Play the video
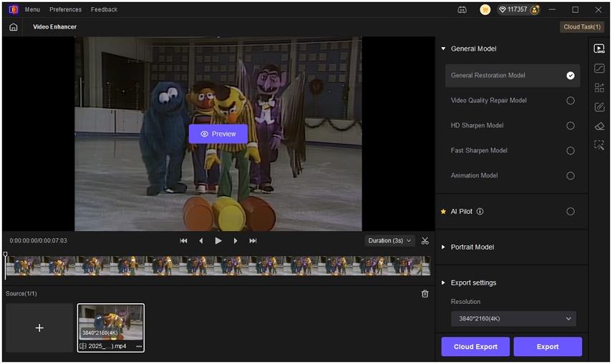Screen dimensions: 612x364 218,241
